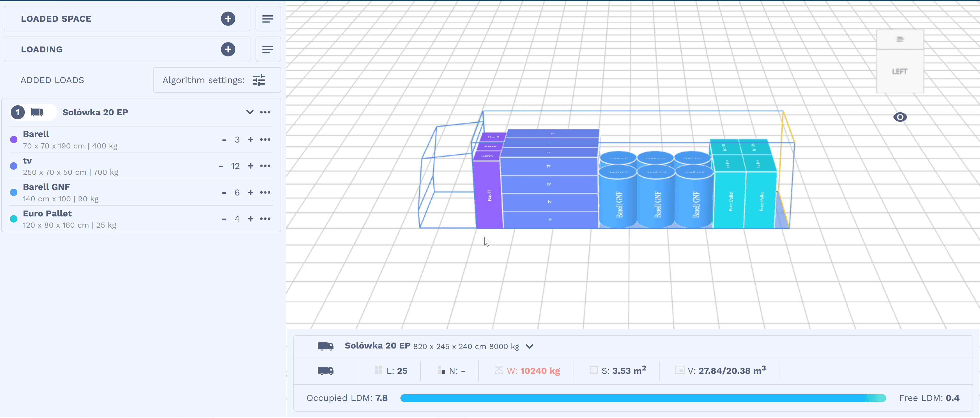Click the LOADED SPACE header
The width and height of the screenshot is (980, 418).
click(x=56, y=19)
